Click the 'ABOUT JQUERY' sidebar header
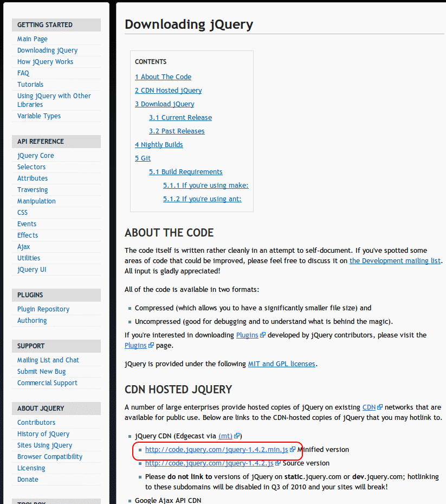Screen dimensions: 446x504 [56, 409]
